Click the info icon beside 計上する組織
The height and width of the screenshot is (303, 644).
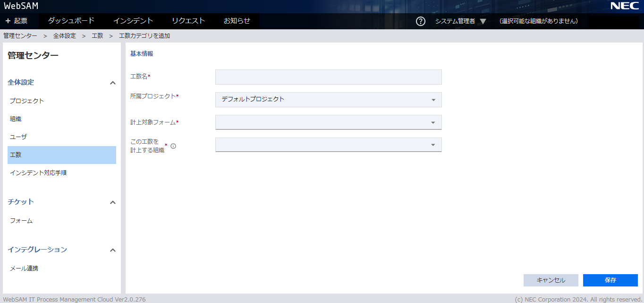pos(173,146)
